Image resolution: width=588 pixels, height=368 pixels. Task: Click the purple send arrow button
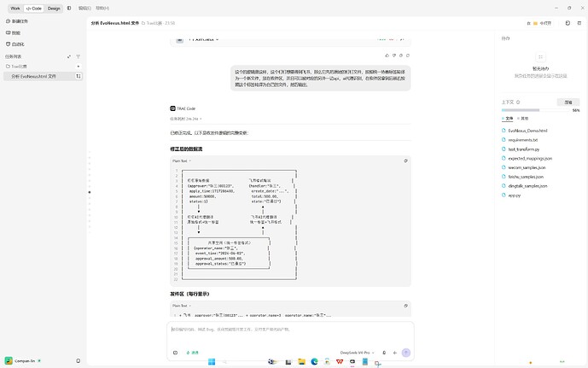coord(405,353)
